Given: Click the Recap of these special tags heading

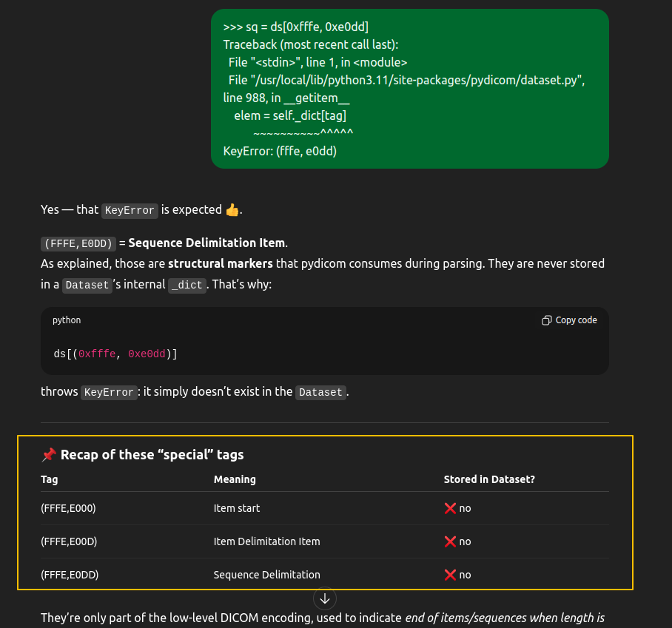Looking at the screenshot, I should [x=152, y=454].
